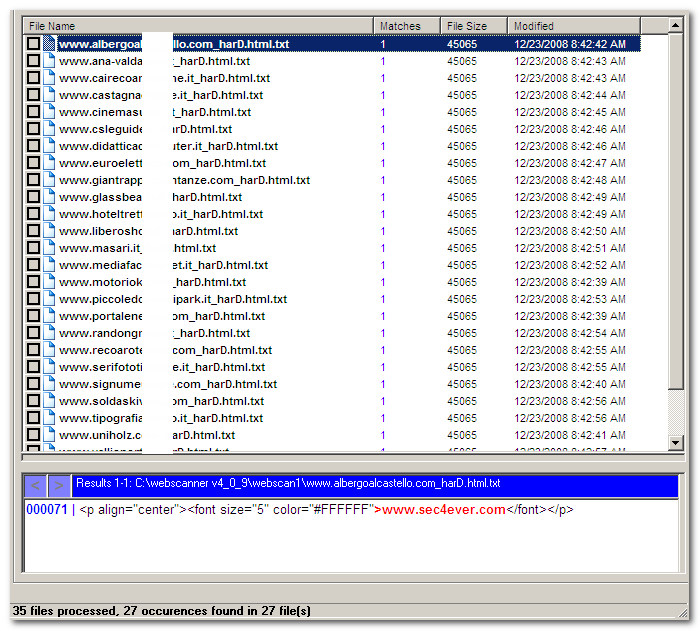Screen dimensions: 700x631
Task: Go to next result with right arrow
Action: (59, 485)
